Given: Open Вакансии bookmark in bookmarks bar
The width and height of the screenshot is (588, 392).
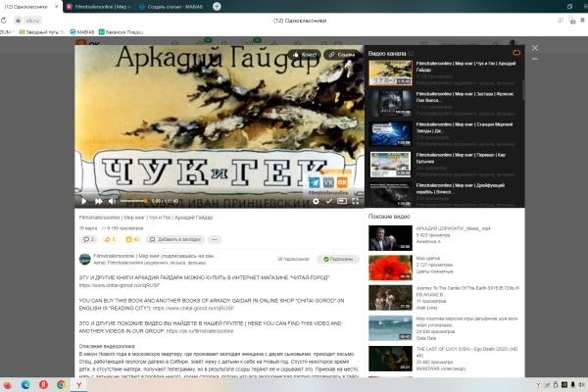Looking at the screenshot, I should [122, 32].
